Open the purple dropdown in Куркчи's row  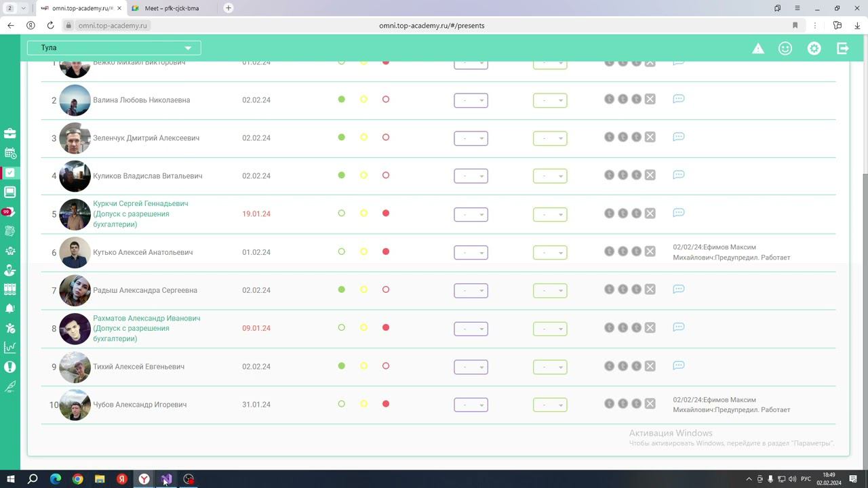pos(471,214)
